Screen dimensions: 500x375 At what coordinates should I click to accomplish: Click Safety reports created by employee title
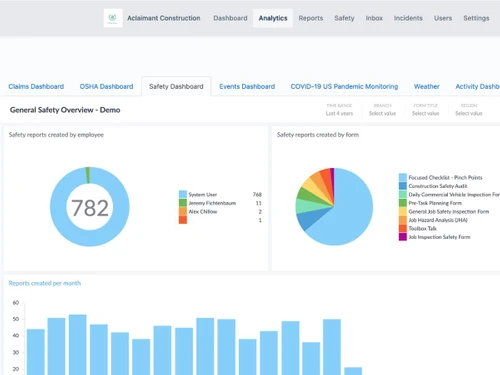pos(56,135)
